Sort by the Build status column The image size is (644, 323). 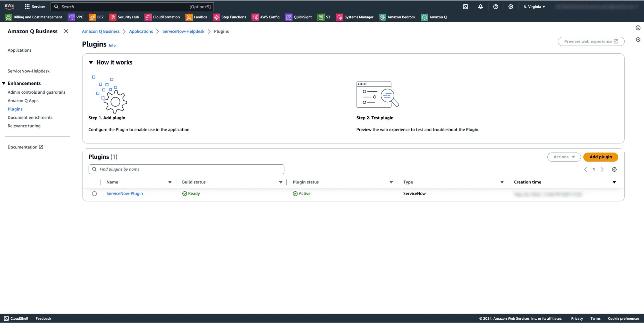(194, 182)
